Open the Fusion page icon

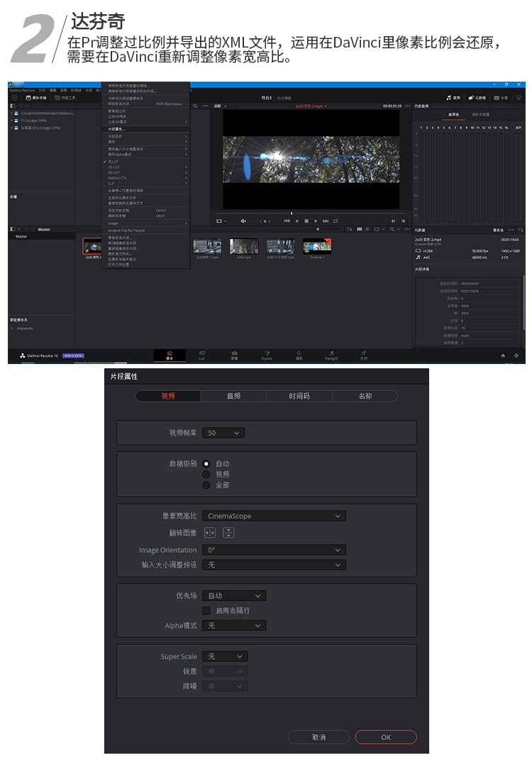267,355
